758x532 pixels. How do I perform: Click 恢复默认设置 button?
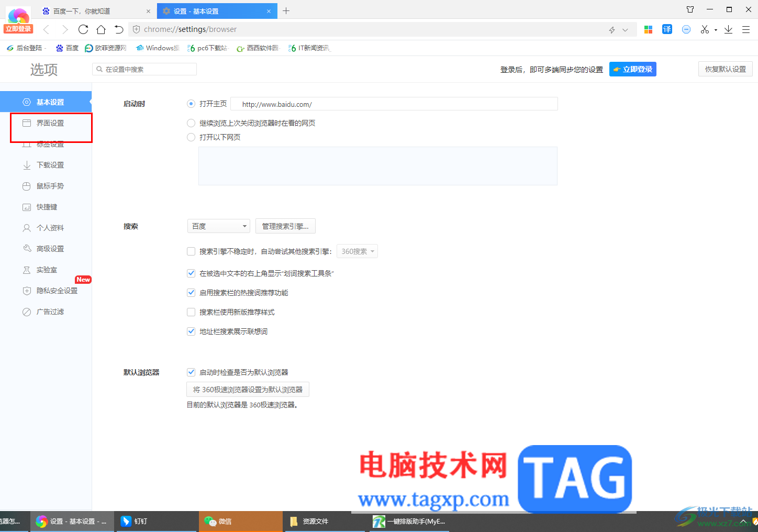[726, 69]
